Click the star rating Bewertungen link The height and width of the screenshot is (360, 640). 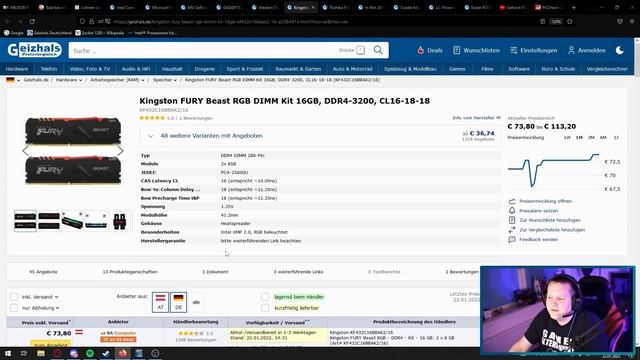pyautogui.click(x=176, y=118)
